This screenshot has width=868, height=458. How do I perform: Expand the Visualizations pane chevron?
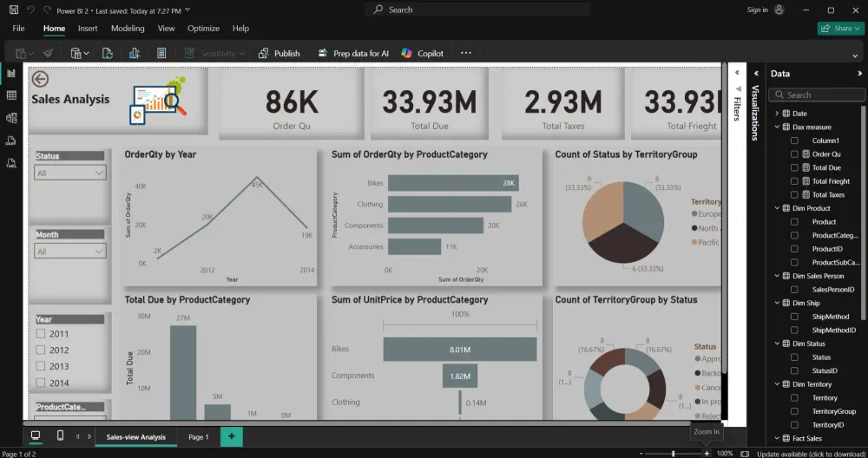[756, 74]
